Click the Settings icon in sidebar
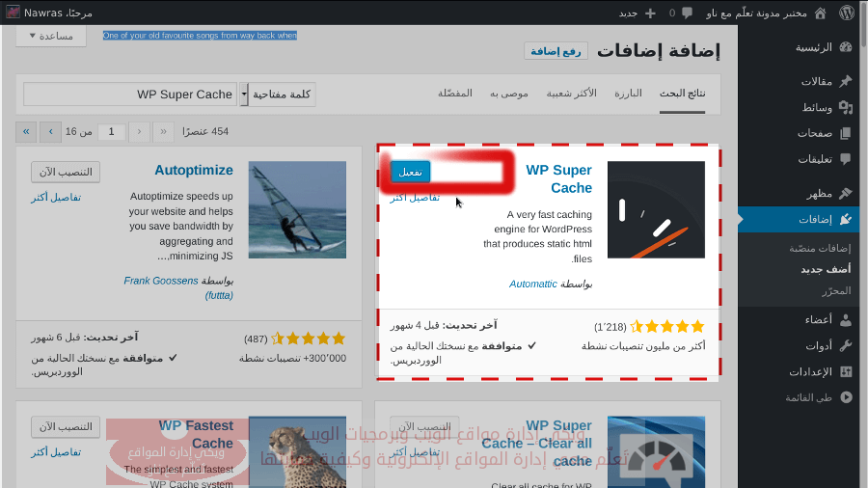Image resolution: width=868 pixels, height=488 pixels. point(846,371)
